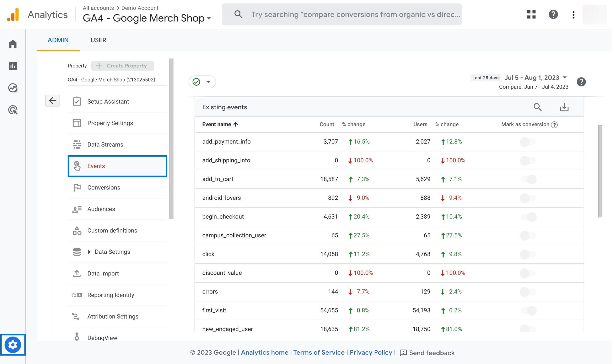Click the errors event name
Image resolution: width=612 pixels, height=364 pixels.
210,291
